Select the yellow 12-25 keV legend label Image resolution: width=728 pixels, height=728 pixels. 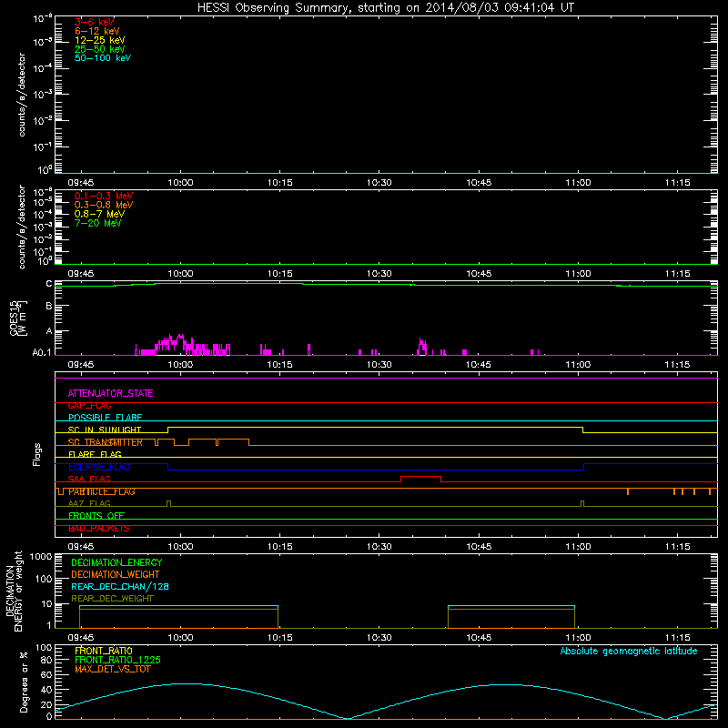[99, 40]
